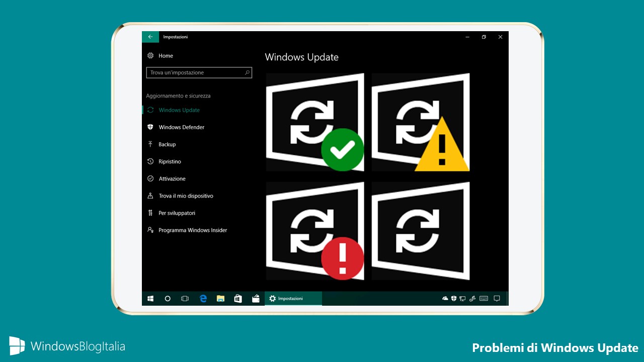Image resolution: width=644 pixels, height=362 pixels.
Task: Open the Action Center notifications icon
Action: pyautogui.click(x=497, y=299)
